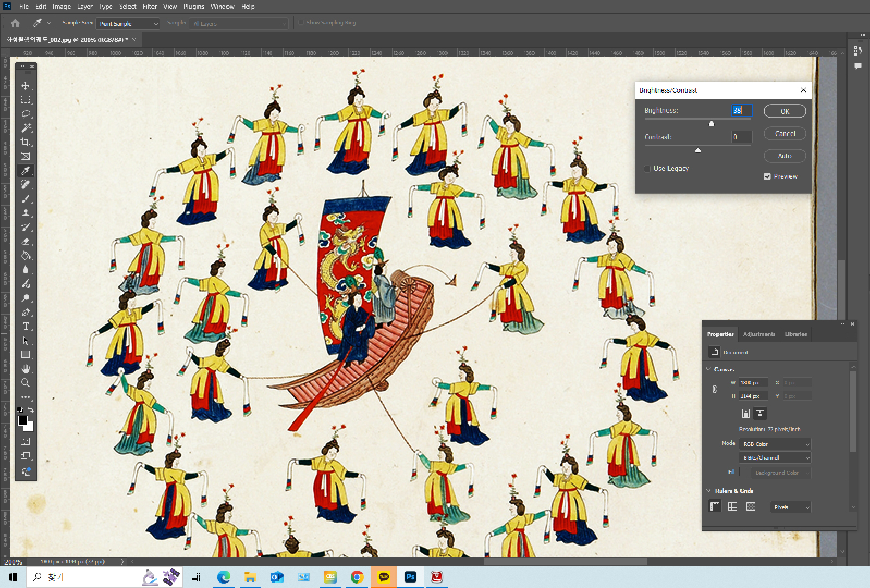Collapse the Rulers & Grids section
Screen dimensions: 870x588
[x=708, y=491]
